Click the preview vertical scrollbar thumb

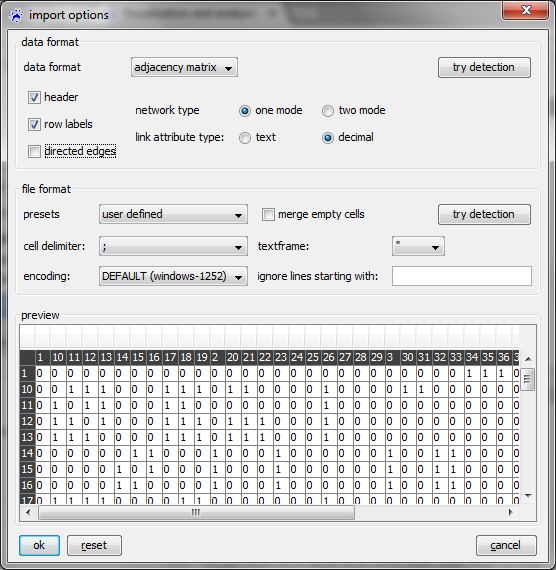click(x=528, y=379)
